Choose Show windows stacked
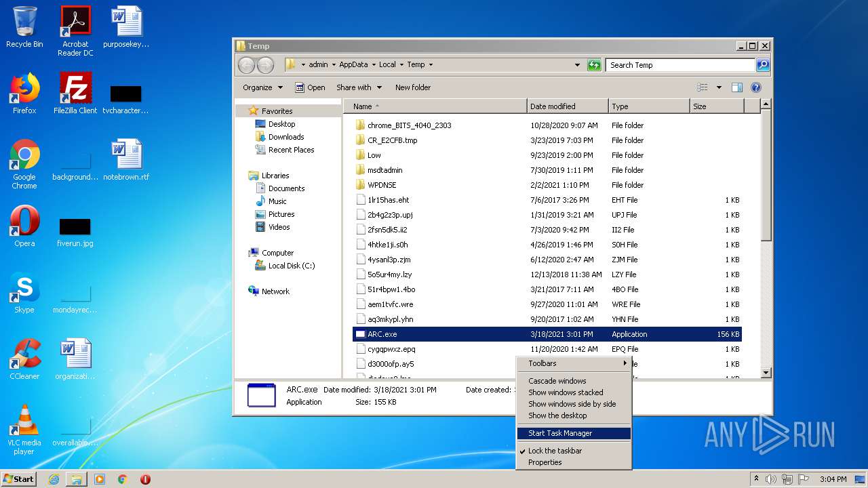This screenshot has width=868, height=488. click(x=574, y=392)
